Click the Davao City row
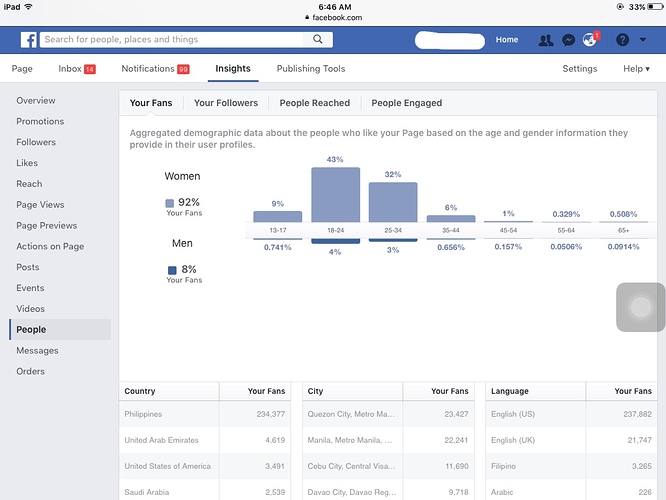The image size is (666, 500). (x=388, y=491)
